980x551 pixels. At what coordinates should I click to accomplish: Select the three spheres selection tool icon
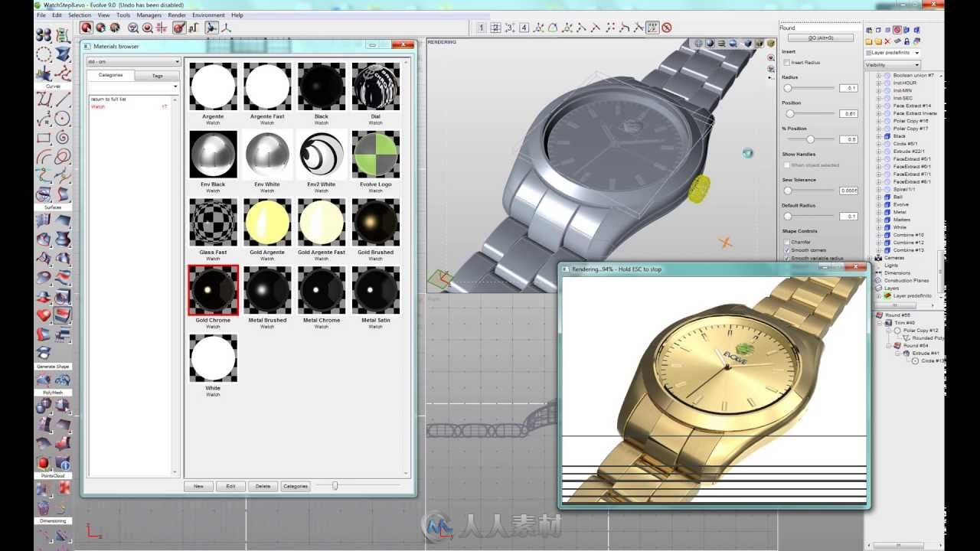tap(44, 34)
